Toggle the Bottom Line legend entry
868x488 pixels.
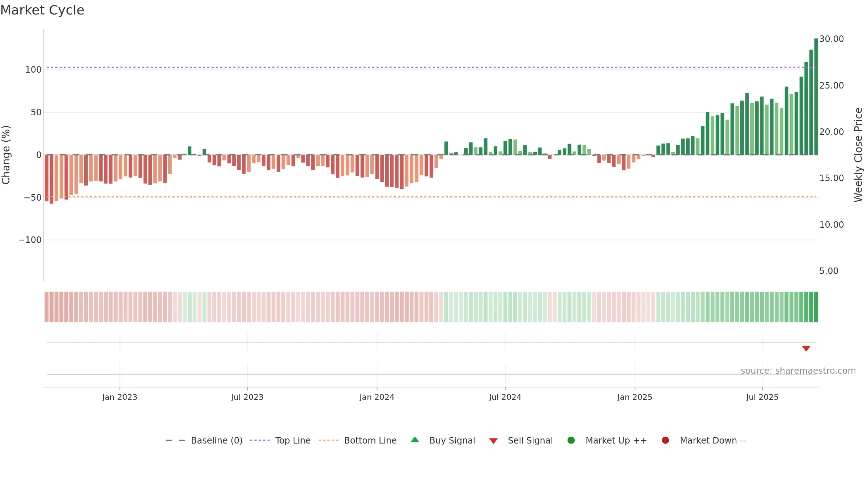(358, 440)
